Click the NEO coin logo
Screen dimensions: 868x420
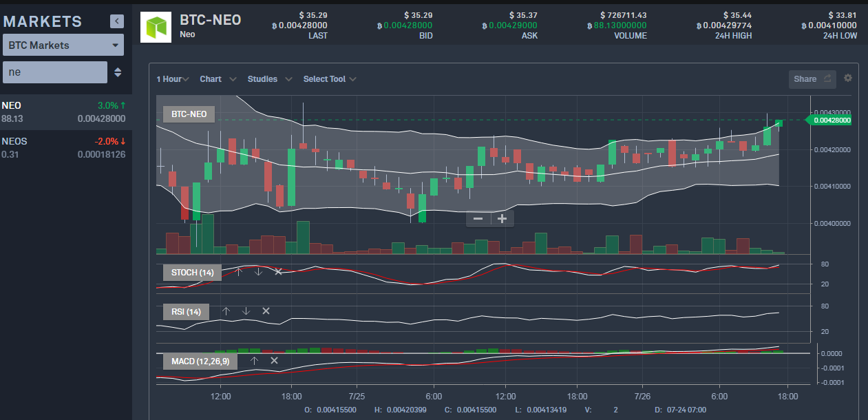156,26
